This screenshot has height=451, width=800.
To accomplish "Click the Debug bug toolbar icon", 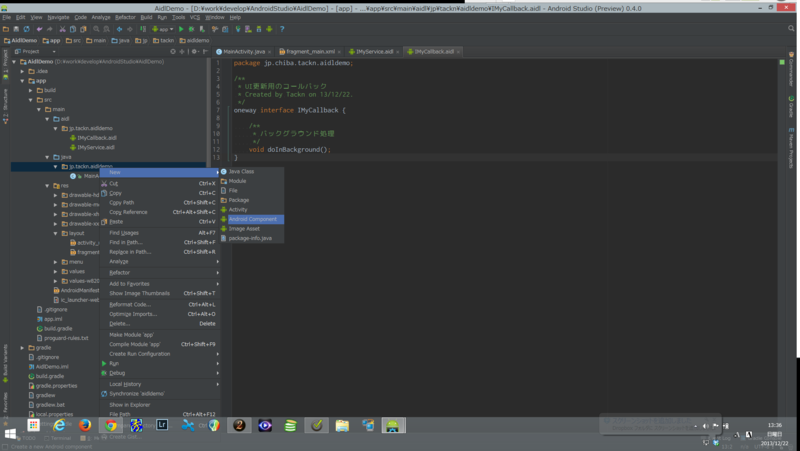I will coord(191,29).
